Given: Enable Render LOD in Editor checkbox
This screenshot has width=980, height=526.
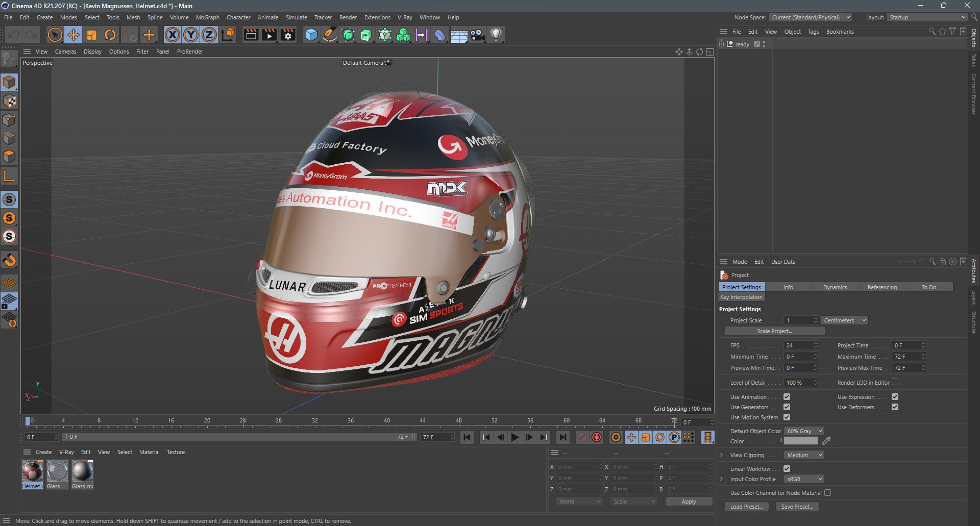Looking at the screenshot, I should point(895,382).
